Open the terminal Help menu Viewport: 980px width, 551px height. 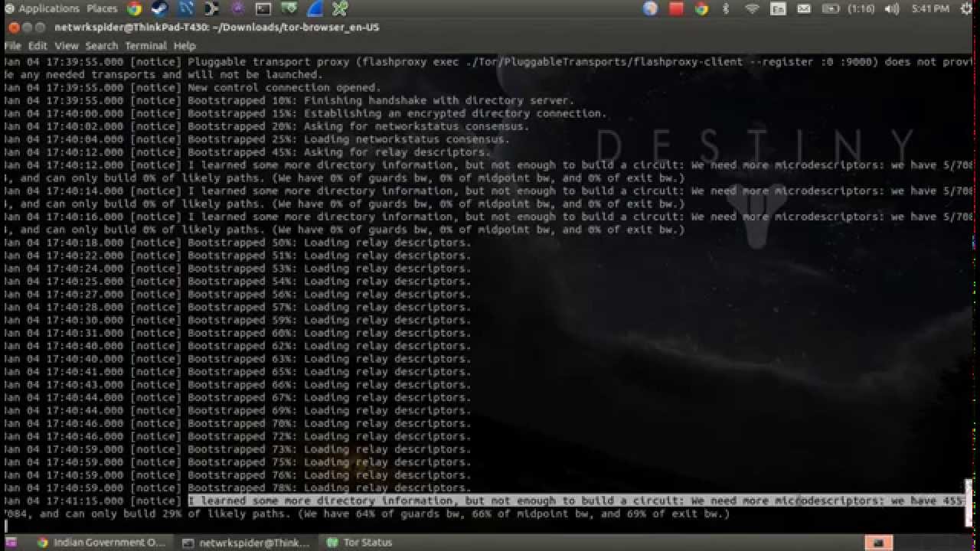[x=185, y=46]
